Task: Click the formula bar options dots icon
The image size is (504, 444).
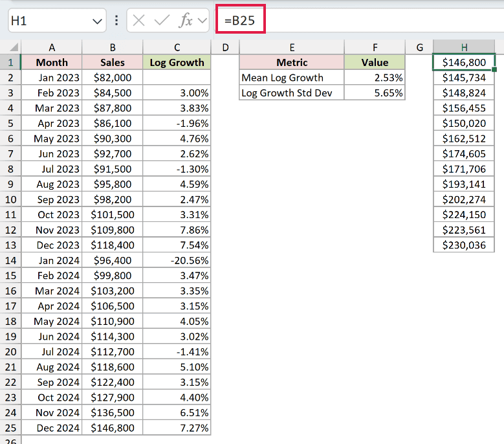Action: pyautogui.click(x=116, y=21)
